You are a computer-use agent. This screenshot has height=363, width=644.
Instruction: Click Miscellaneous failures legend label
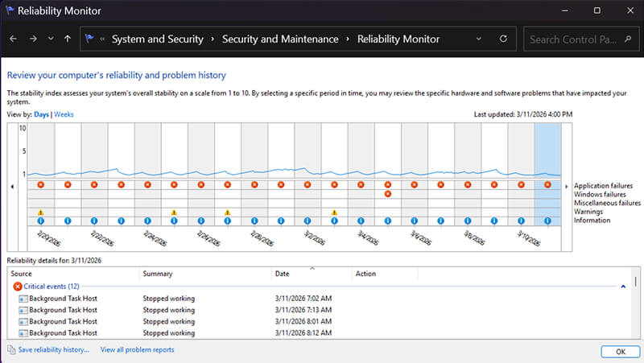point(607,203)
